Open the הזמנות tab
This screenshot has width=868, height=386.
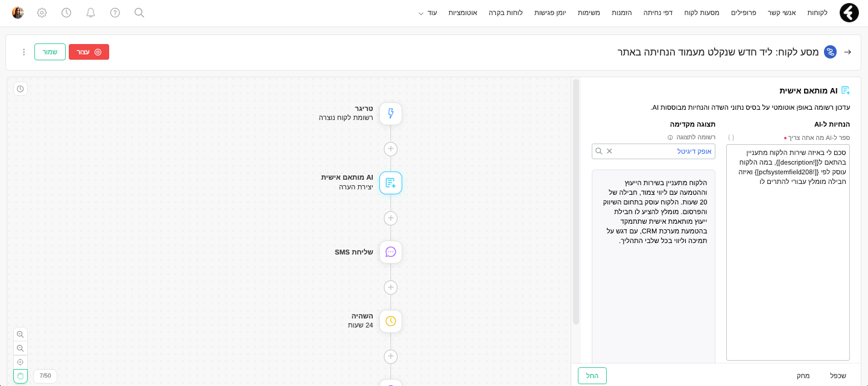[x=622, y=13]
